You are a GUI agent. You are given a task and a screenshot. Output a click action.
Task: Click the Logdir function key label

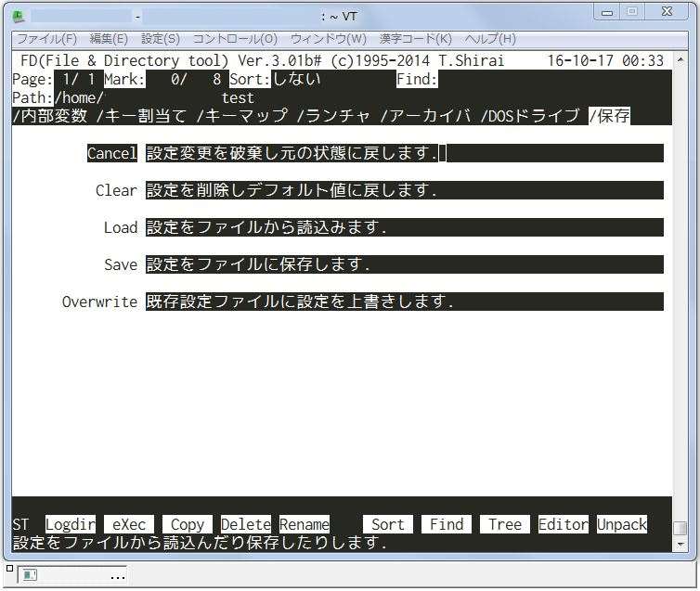click(x=70, y=524)
